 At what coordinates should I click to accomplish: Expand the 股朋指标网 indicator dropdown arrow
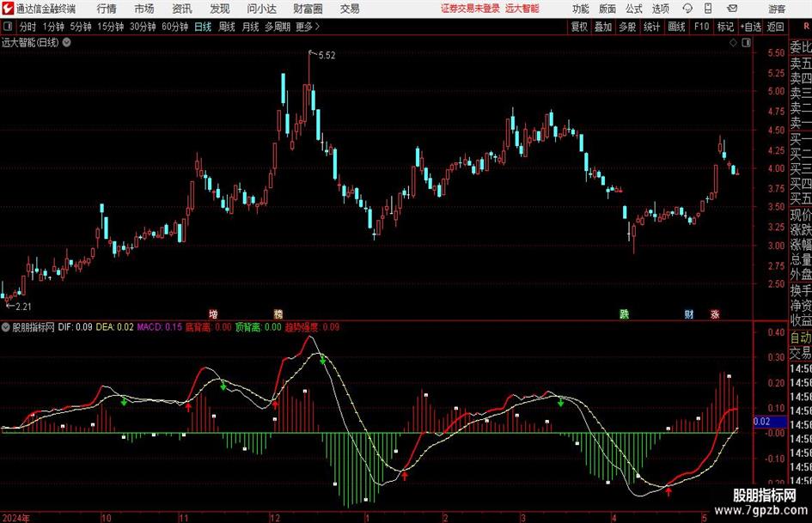coord(6,327)
